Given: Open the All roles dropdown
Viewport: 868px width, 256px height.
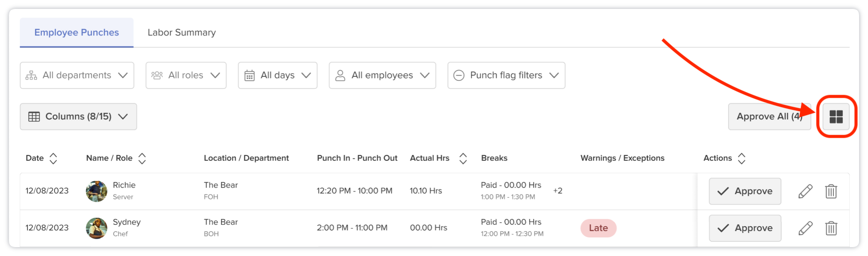Looking at the screenshot, I should click(186, 75).
